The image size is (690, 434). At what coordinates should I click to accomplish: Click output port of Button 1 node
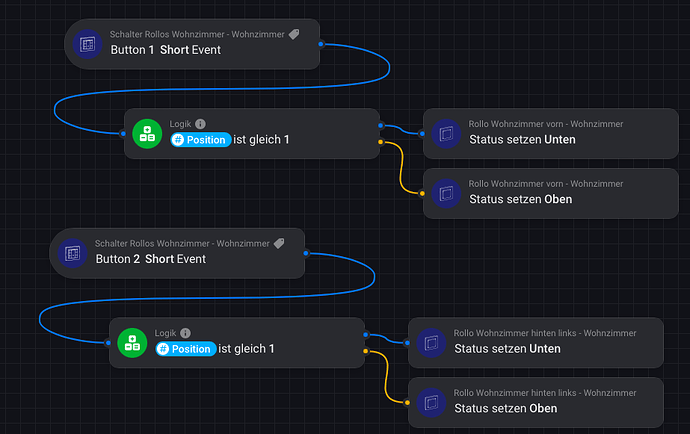click(x=321, y=44)
